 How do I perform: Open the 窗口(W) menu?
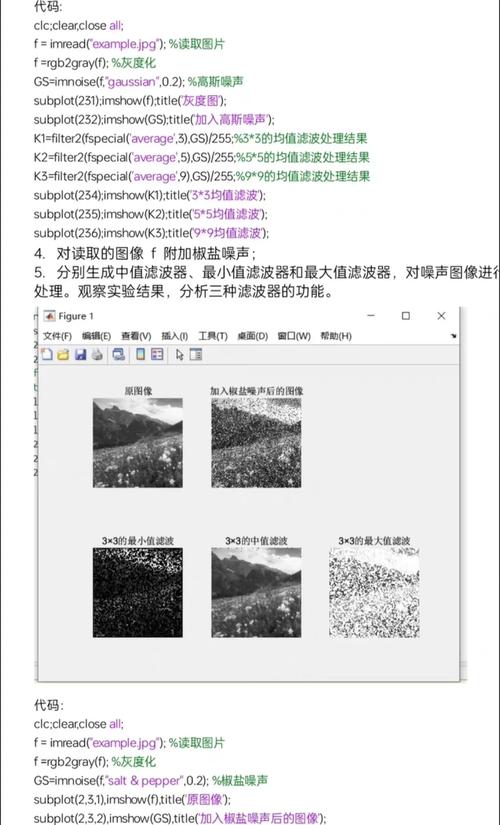294,336
